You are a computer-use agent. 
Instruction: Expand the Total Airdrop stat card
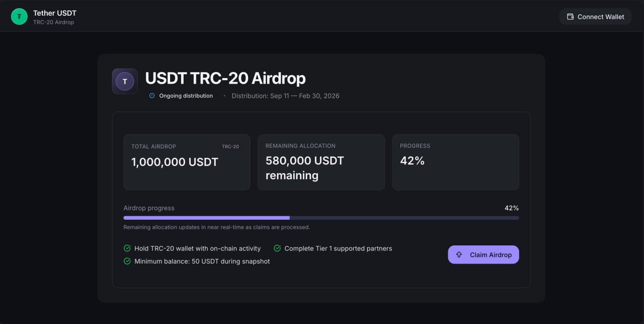(x=187, y=162)
